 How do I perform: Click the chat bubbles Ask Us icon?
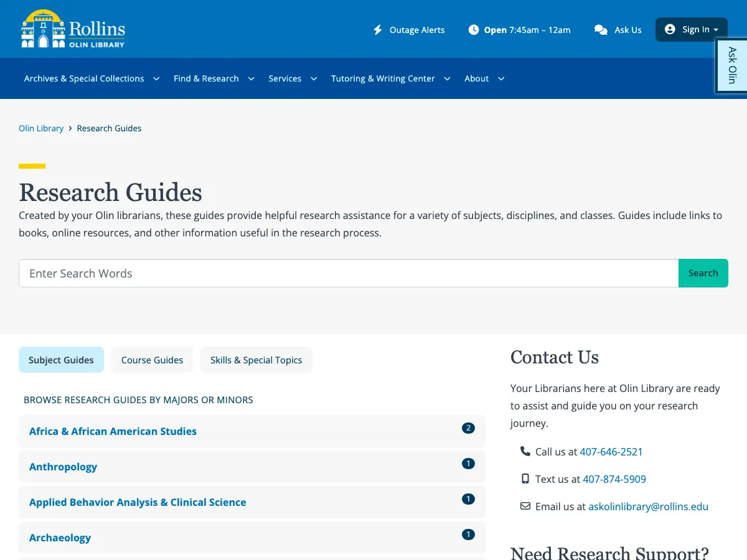click(x=601, y=30)
